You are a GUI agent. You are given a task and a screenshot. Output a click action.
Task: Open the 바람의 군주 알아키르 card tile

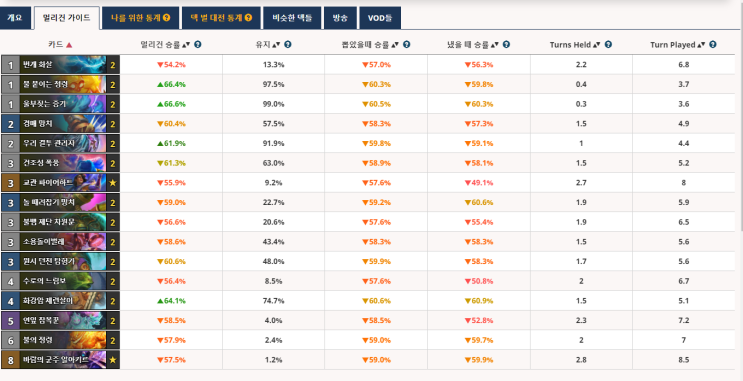(60, 360)
